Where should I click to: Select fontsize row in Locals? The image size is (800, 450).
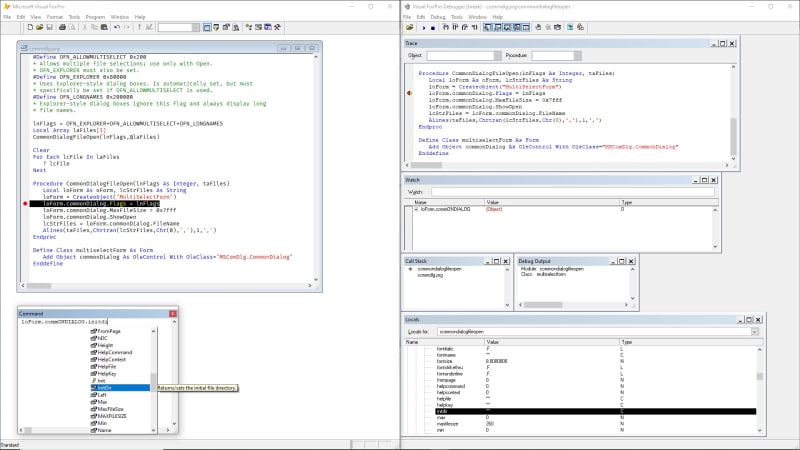click(x=595, y=361)
